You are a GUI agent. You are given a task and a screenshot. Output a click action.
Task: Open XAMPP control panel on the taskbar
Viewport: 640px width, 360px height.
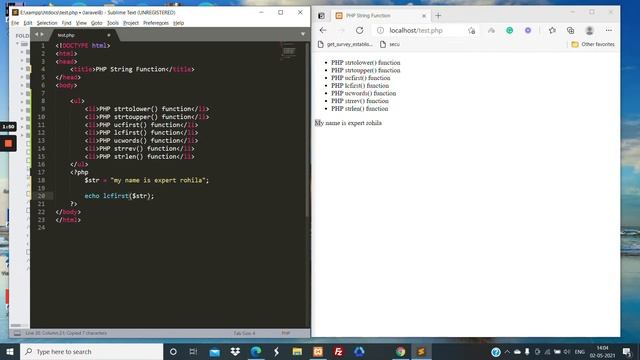pos(318,351)
